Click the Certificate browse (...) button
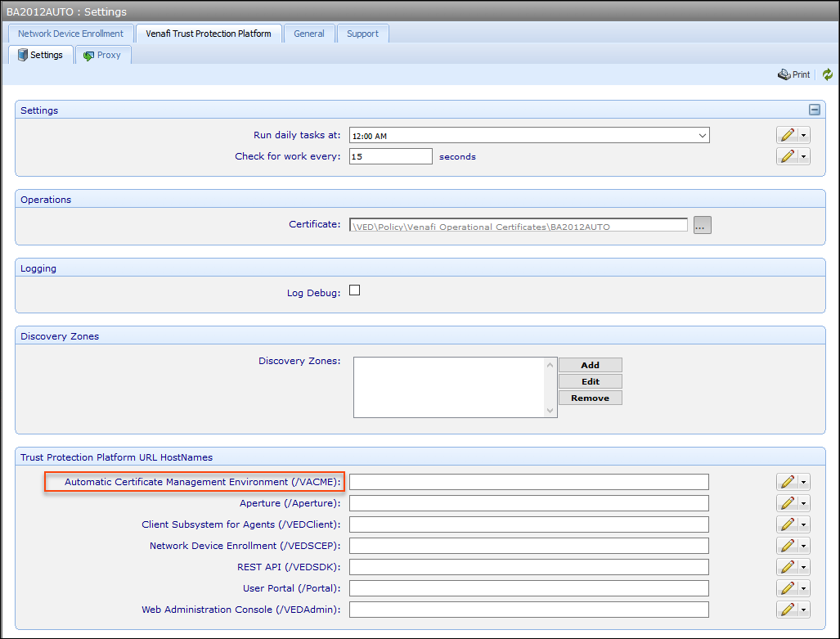Image resolution: width=840 pixels, height=639 pixels. click(701, 224)
